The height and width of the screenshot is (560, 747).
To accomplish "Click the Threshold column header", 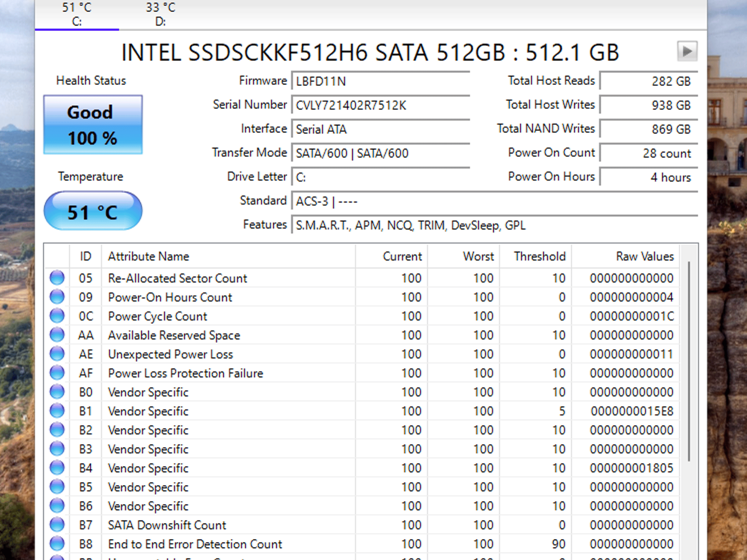I will point(536,256).
